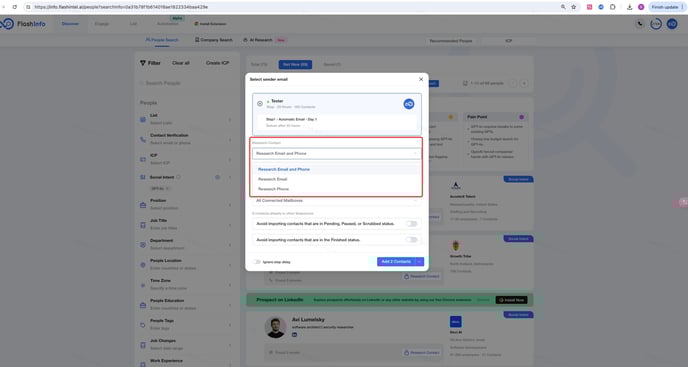
Task: Click the Job Changes filter icon
Action: tap(143, 345)
